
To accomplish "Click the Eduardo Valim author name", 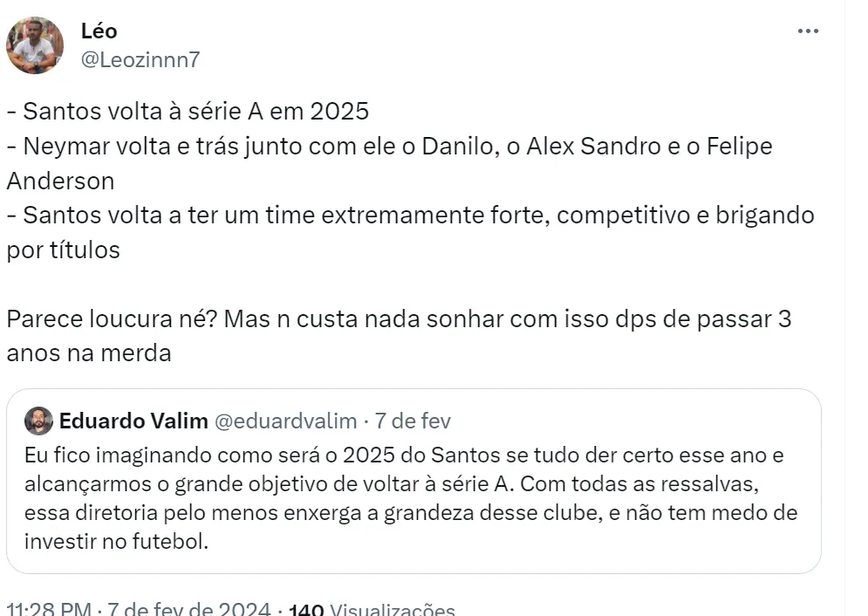I will click(x=133, y=421).
